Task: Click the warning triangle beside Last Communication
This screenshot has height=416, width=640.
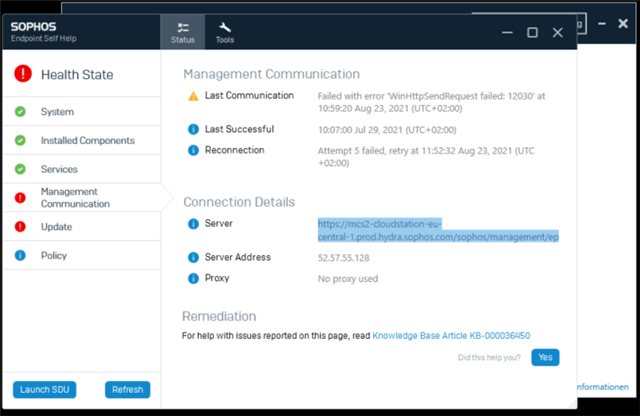Action: (193, 96)
